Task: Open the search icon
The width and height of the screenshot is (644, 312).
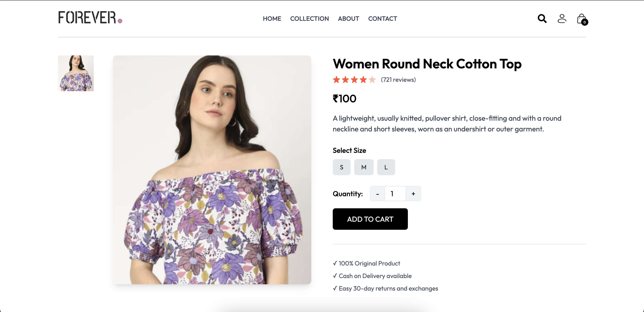Action: click(542, 19)
